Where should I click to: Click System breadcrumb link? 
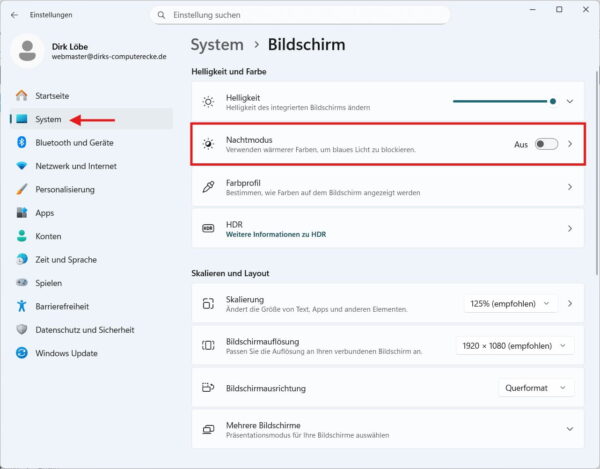pos(217,45)
